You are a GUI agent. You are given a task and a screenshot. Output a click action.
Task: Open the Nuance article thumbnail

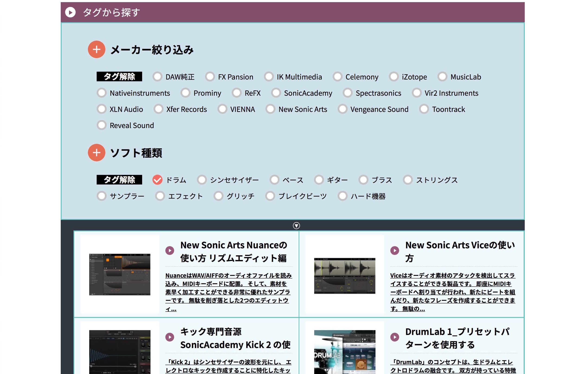point(120,274)
